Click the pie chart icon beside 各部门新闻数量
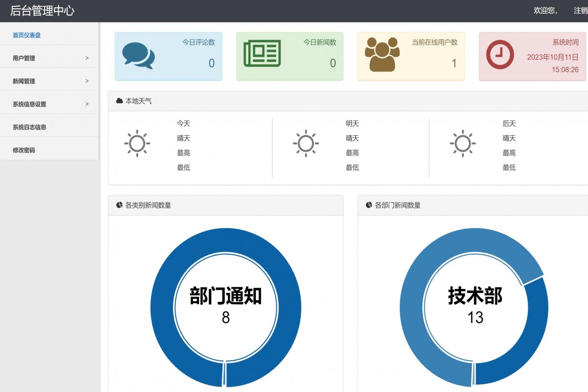Screen dimensions: 588x392 tap(368, 205)
